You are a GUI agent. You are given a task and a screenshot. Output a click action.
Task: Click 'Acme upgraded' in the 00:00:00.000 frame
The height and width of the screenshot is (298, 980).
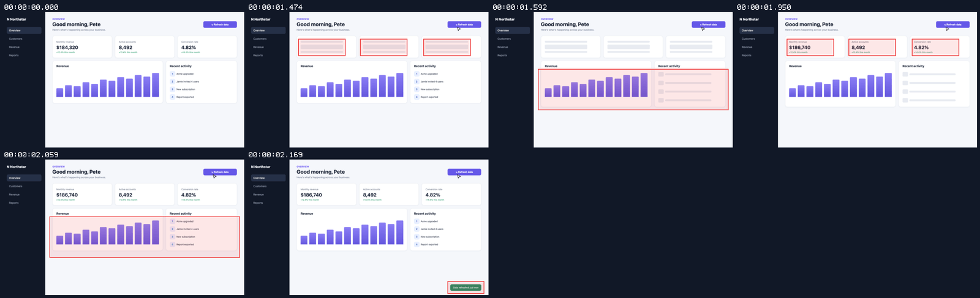185,74
